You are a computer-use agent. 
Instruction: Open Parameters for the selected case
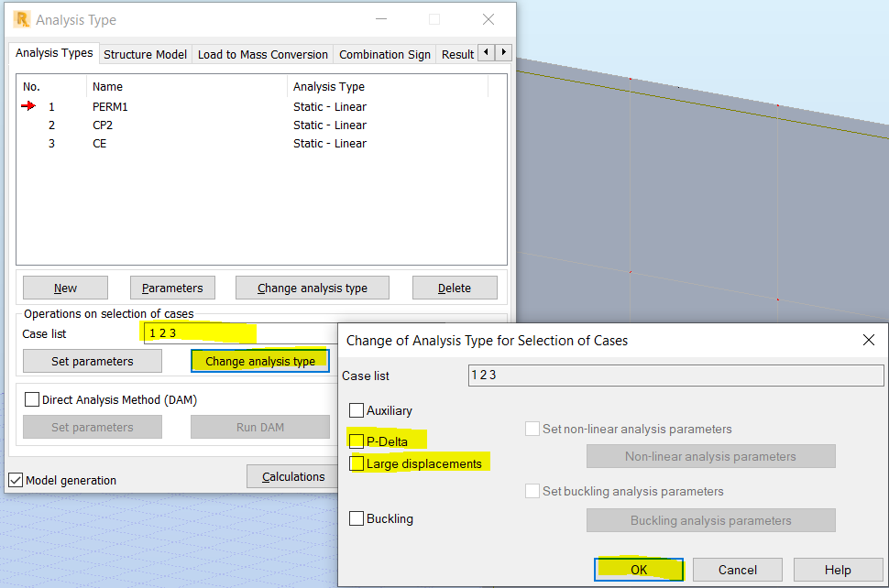[172, 287]
